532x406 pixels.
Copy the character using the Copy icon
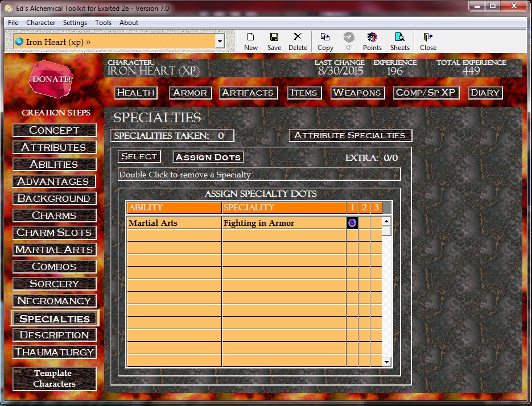[325, 42]
